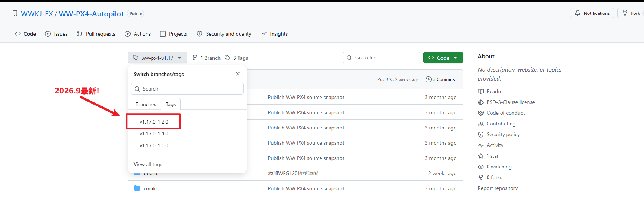Open the Security policy link

[x=503, y=134]
